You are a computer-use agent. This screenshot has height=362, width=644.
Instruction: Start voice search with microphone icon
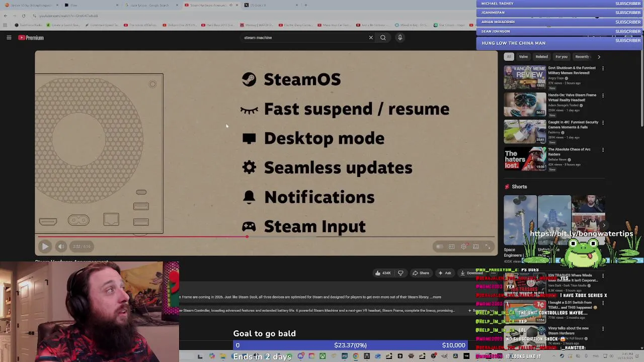[x=400, y=38]
